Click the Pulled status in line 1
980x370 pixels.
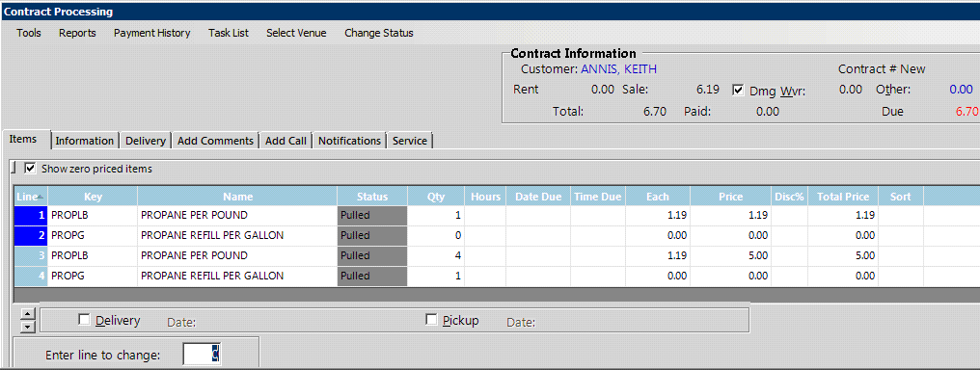click(x=372, y=215)
